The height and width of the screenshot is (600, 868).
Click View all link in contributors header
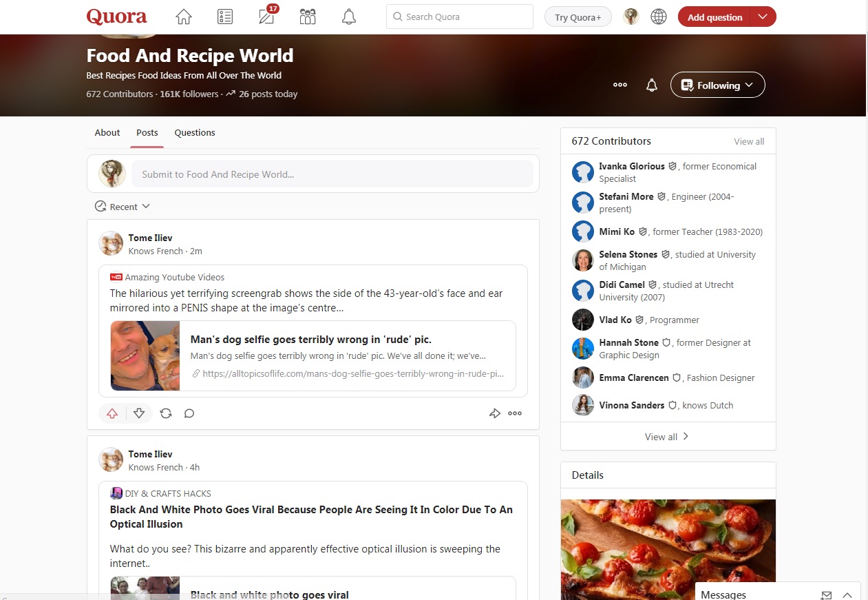point(749,141)
